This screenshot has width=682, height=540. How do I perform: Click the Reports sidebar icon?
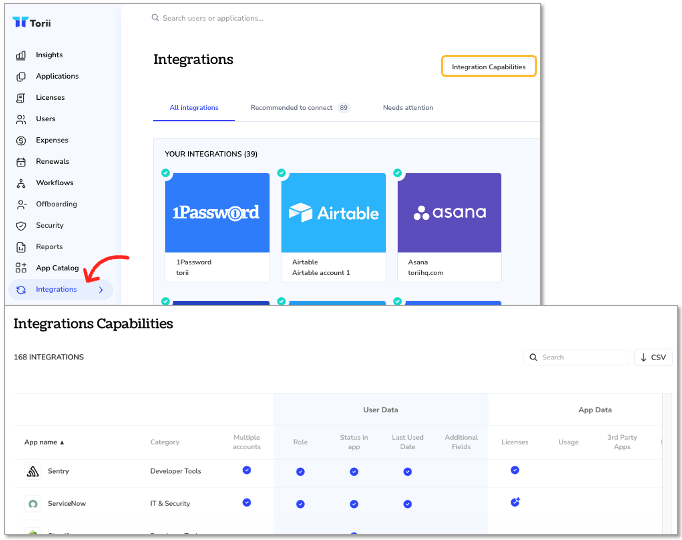pyautogui.click(x=21, y=247)
